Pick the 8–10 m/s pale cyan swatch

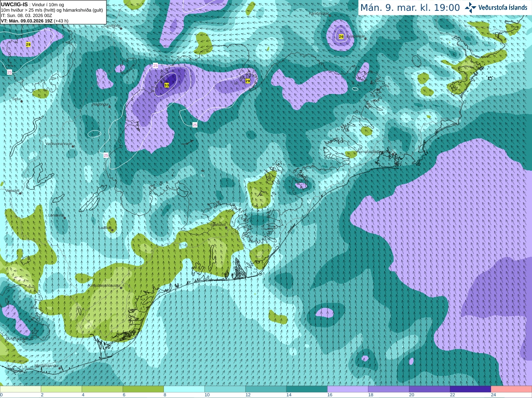coord(184,389)
